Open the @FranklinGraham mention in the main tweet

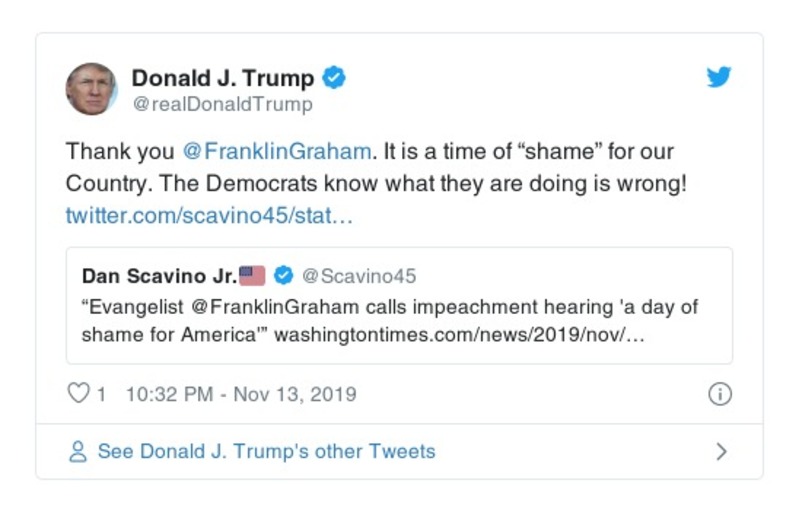(277, 153)
